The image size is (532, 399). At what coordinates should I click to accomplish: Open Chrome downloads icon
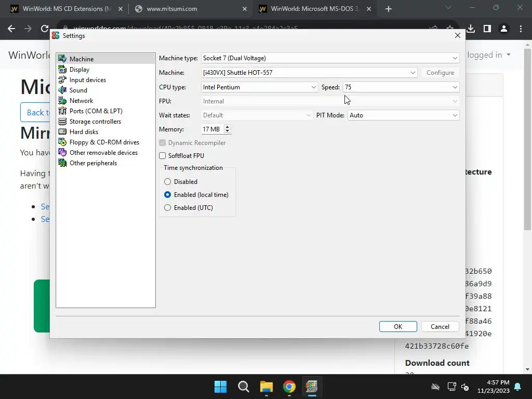point(471,29)
